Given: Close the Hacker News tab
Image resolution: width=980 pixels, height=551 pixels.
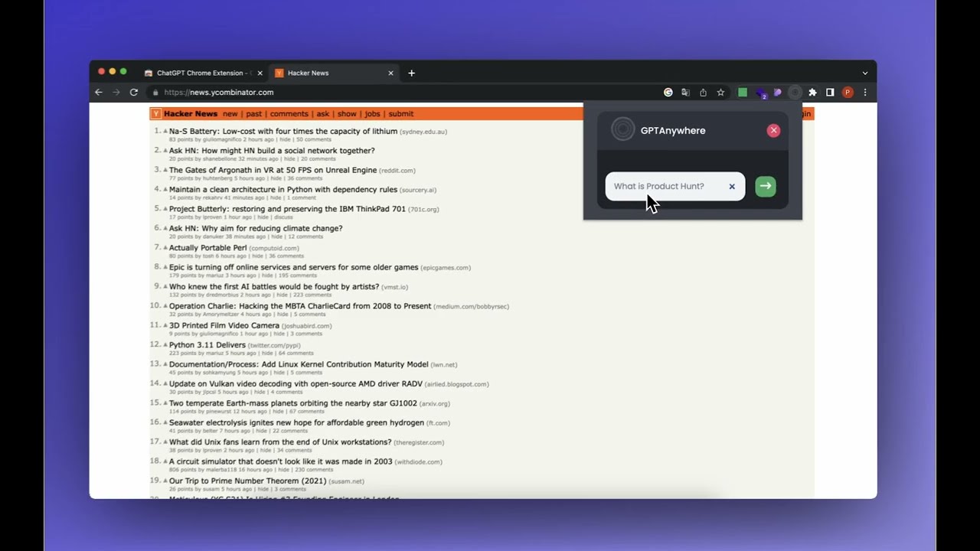Looking at the screenshot, I should click(390, 73).
